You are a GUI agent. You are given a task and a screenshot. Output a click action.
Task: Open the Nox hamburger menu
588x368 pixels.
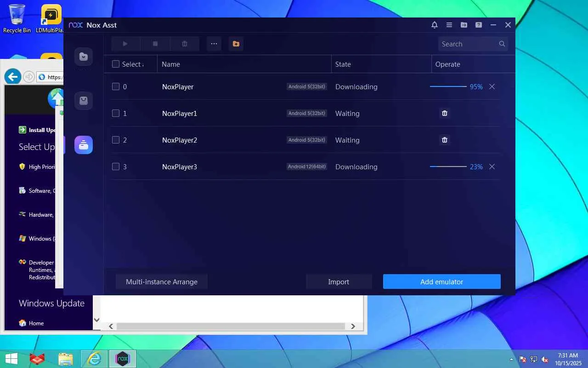pos(449,25)
